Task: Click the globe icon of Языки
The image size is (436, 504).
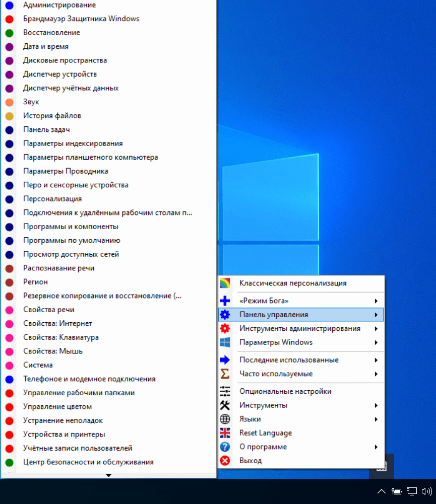Action: pos(225,419)
